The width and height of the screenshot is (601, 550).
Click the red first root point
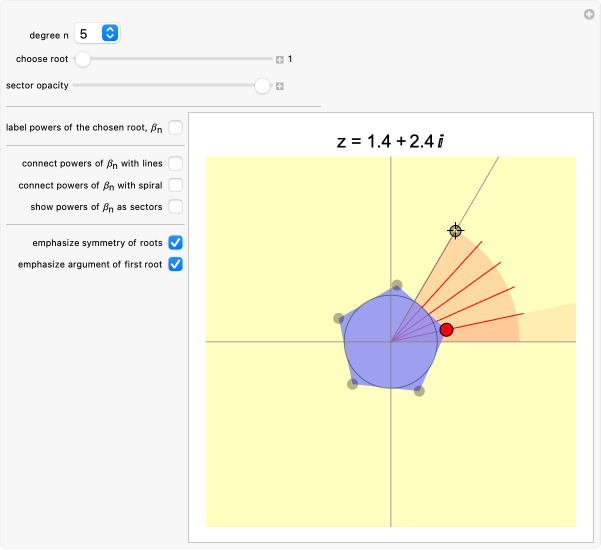[x=446, y=329]
